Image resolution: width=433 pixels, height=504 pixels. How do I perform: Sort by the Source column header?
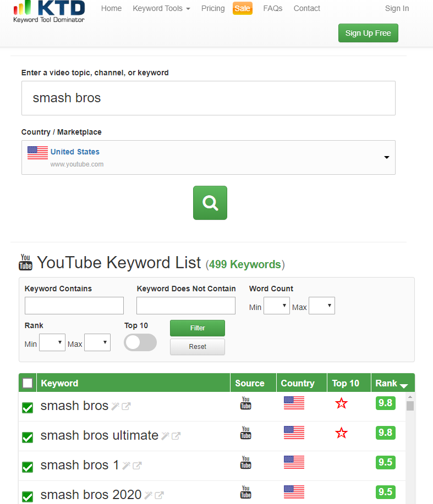[x=254, y=383]
